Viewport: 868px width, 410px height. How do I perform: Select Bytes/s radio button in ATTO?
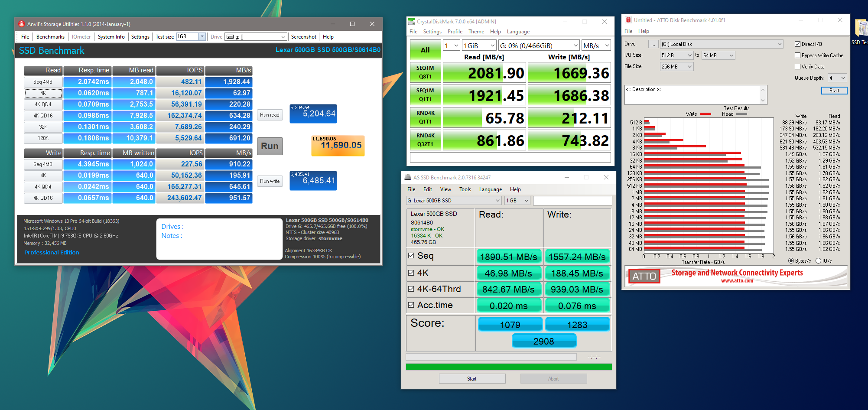click(791, 260)
